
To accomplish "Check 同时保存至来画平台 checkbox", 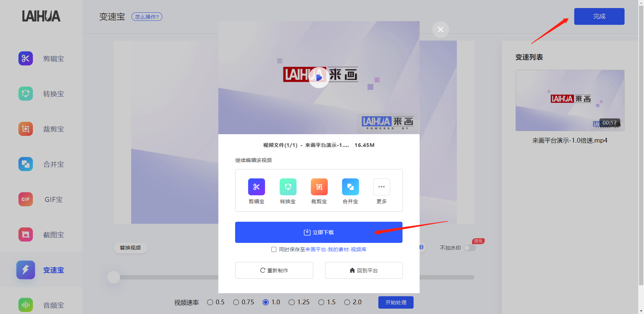I will click(x=274, y=250).
